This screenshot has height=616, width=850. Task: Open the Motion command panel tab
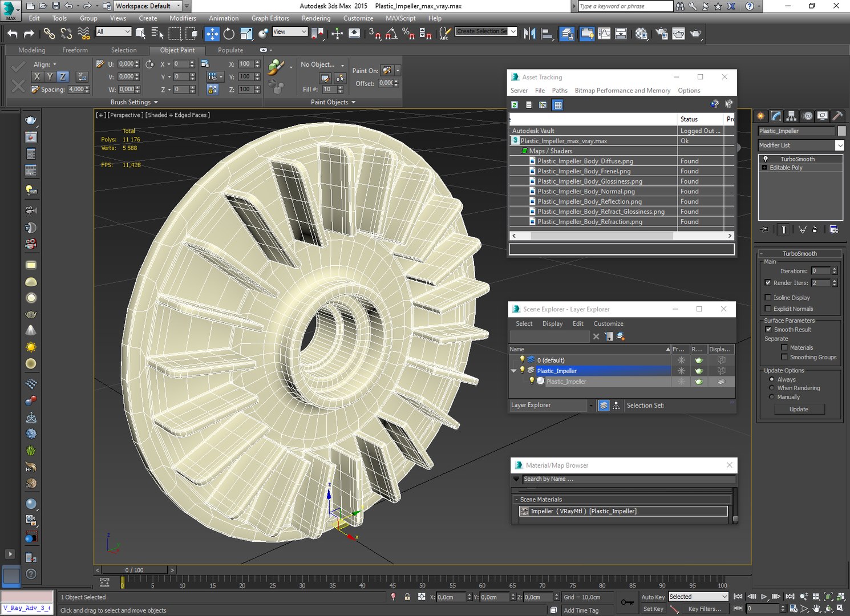(x=807, y=116)
